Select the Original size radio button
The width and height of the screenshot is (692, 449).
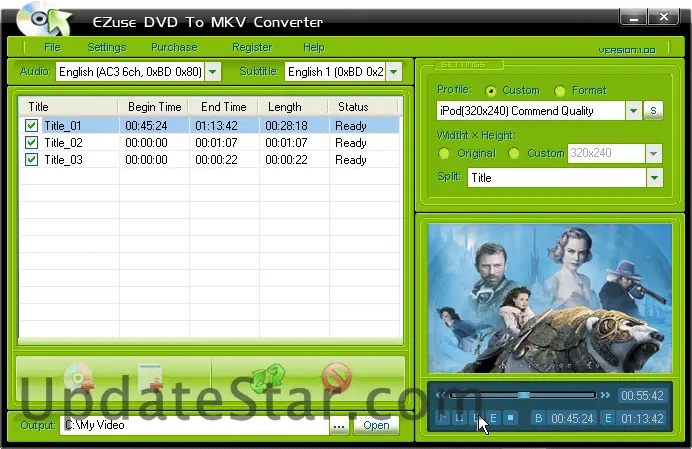tap(444, 154)
